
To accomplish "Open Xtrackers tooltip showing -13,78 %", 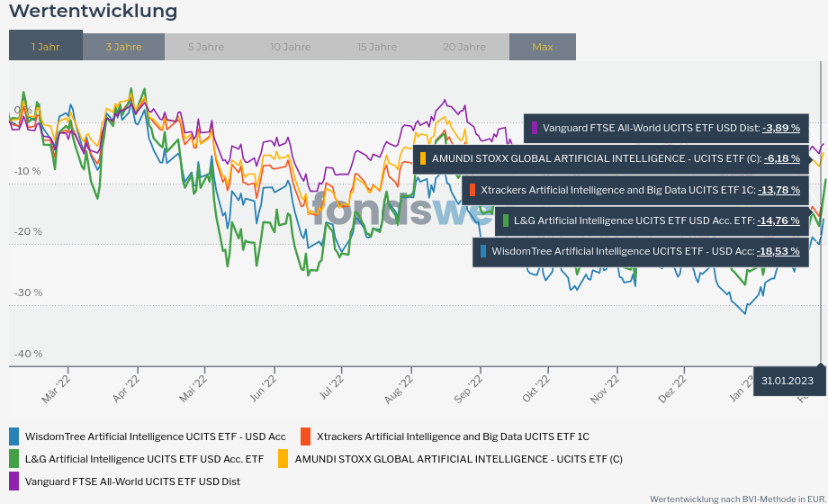I will tap(778, 190).
